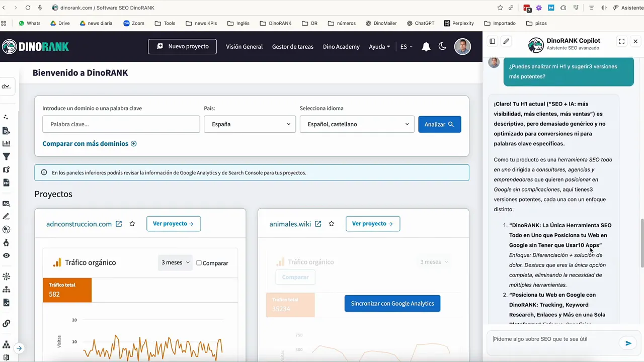The image size is (644, 362).
Task: Click the user profile avatar
Action: [x=462, y=46]
